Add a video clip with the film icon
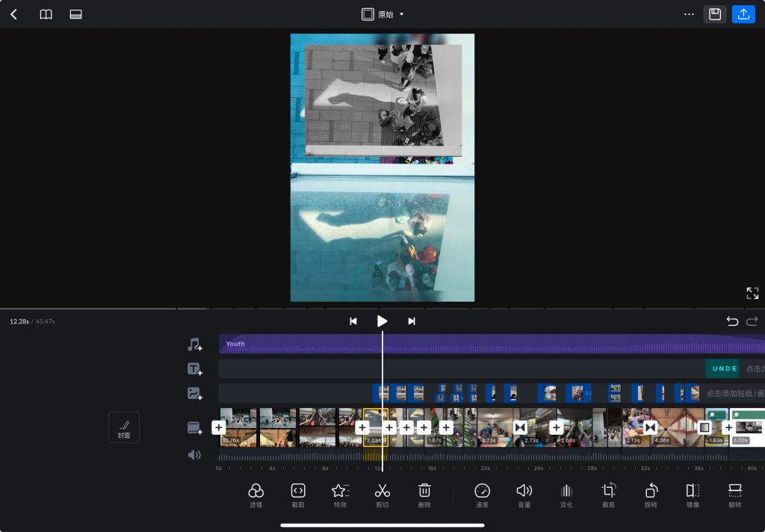Screen dimensions: 765x532 coord(194,428)
